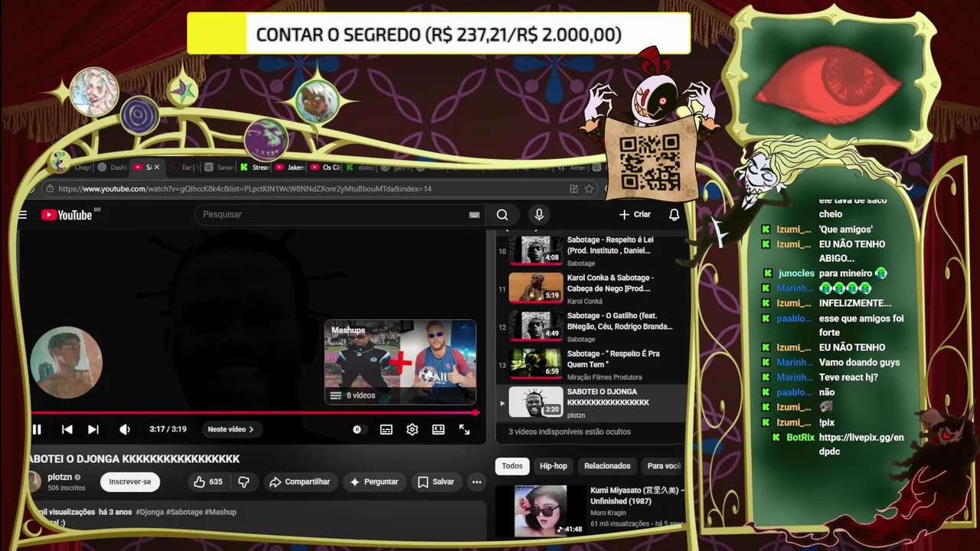The image size is (980, 551).
Task: Play Sabotage - Respeito é Lei playlist item
Action: (591, 251)
